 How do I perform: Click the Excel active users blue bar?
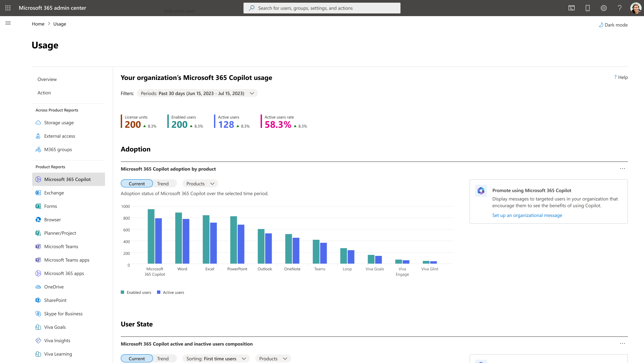[213, 243]
